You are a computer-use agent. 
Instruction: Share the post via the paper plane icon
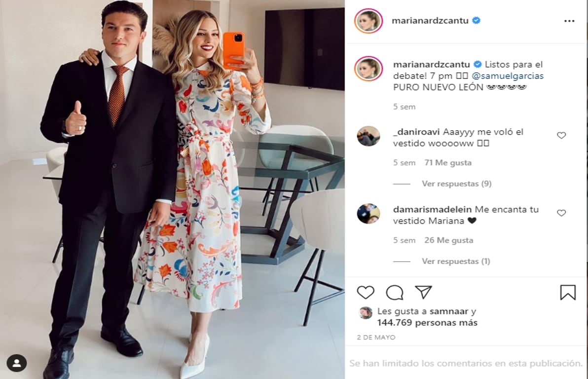[423, 292]
